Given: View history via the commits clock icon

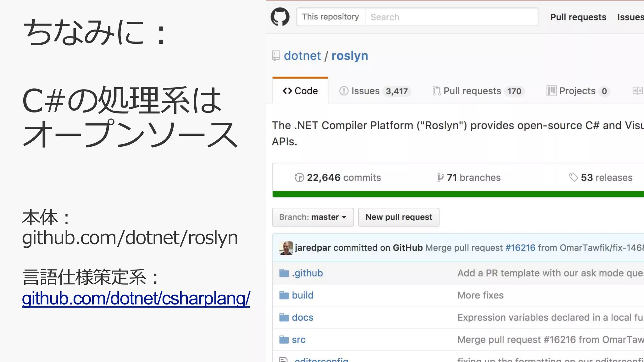Looking at the screenshot, I should click(299, 178).
